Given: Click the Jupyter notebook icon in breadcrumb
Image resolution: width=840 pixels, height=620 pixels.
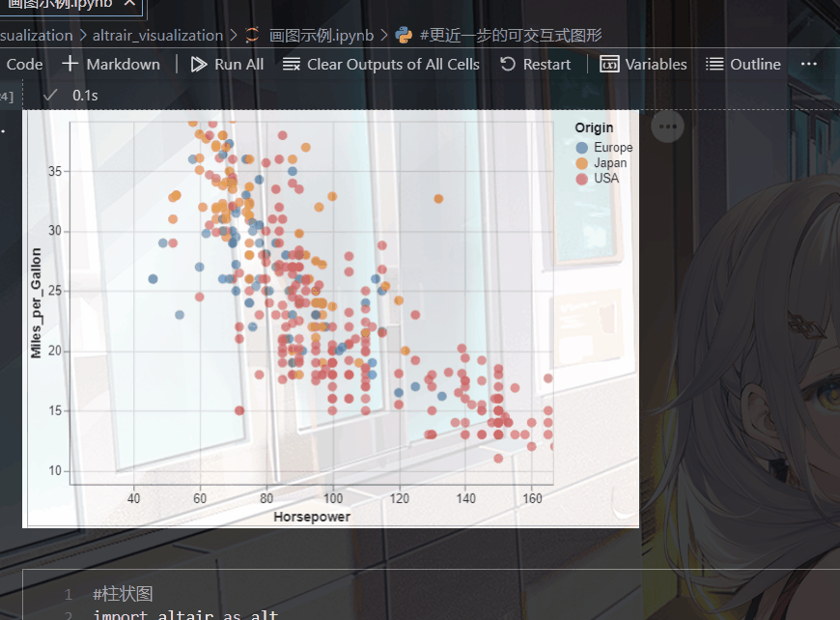Looking at the screenshot, I should [254, 36].
